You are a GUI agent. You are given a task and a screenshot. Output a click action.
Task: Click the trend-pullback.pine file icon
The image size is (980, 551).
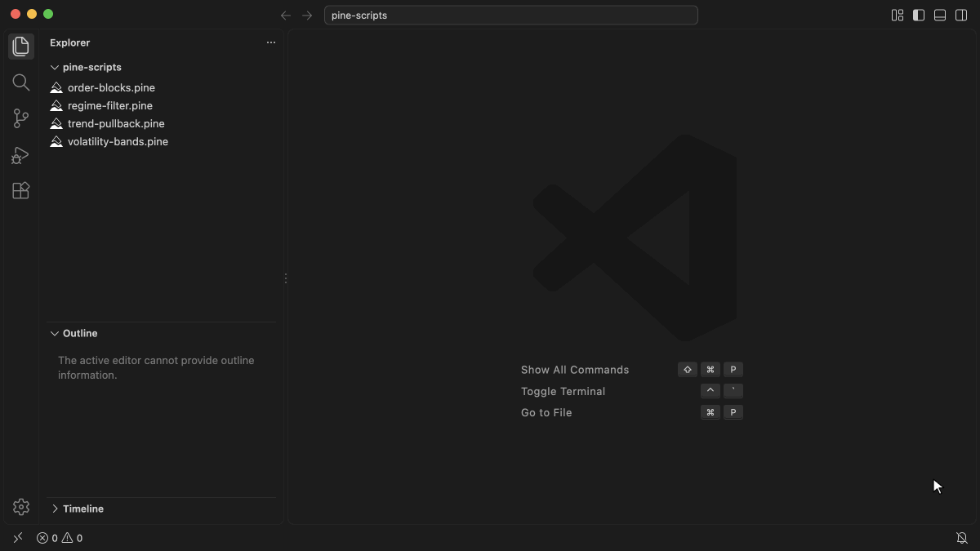(x=56, y=123)
